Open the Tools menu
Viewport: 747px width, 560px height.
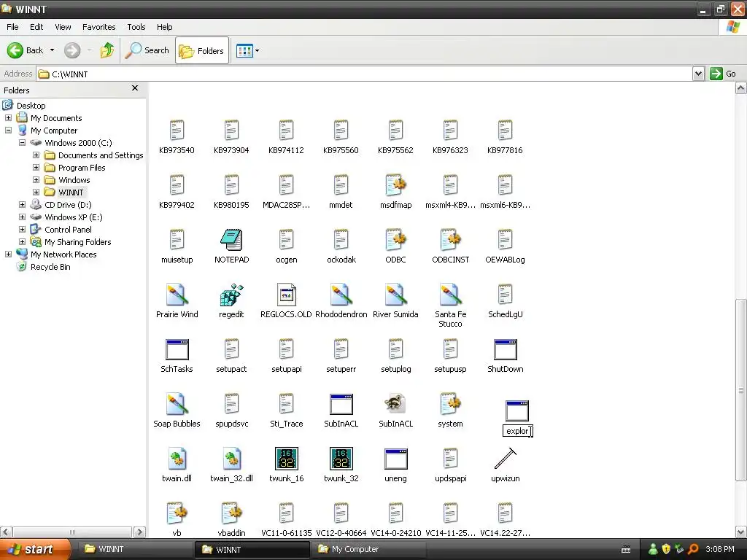(x=136, y=27)
